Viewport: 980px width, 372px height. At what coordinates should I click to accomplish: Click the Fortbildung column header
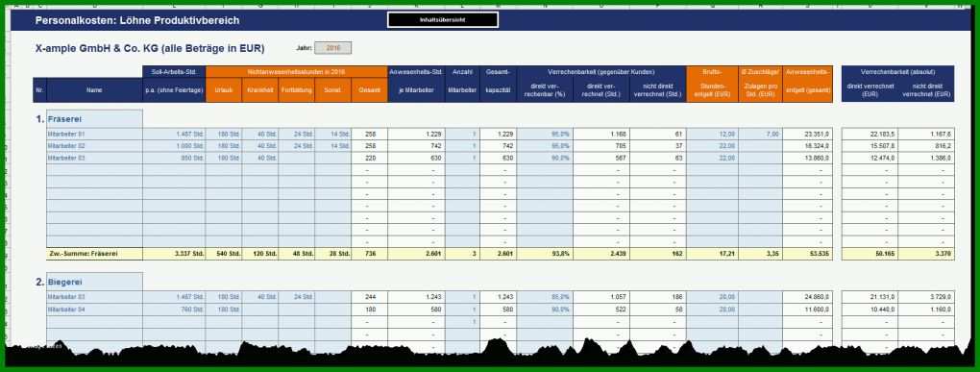point(297,90)
